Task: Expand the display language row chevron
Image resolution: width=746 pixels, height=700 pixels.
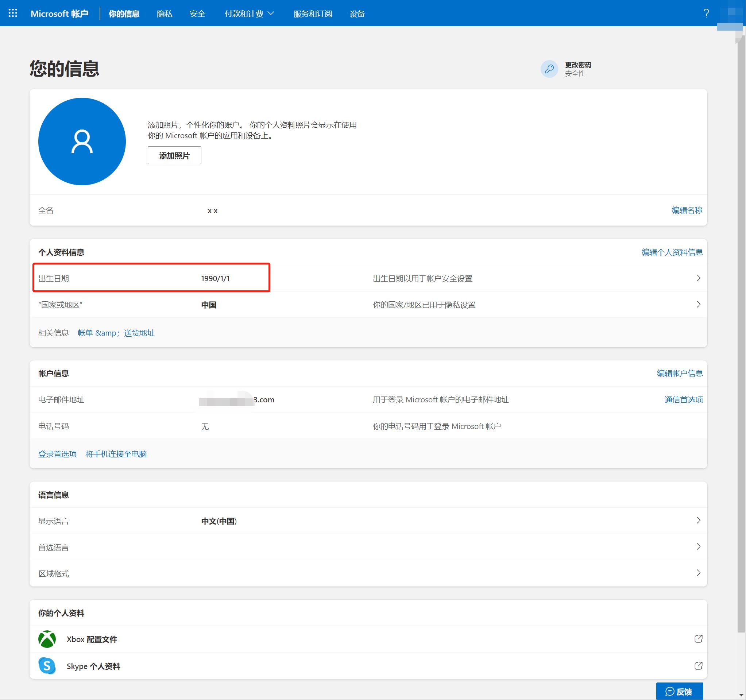Action: (x=698, y=520)
